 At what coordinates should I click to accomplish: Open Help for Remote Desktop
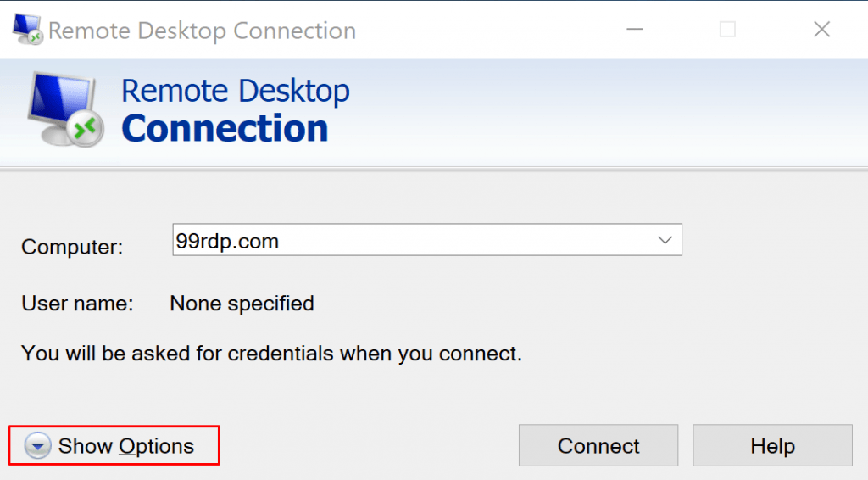pyautogui.click(x=771, y=446)
